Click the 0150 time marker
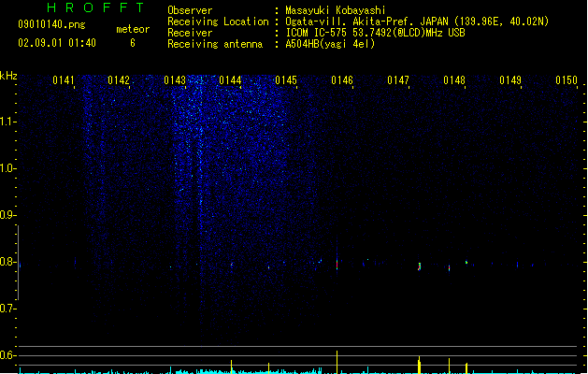 [566, 80]
